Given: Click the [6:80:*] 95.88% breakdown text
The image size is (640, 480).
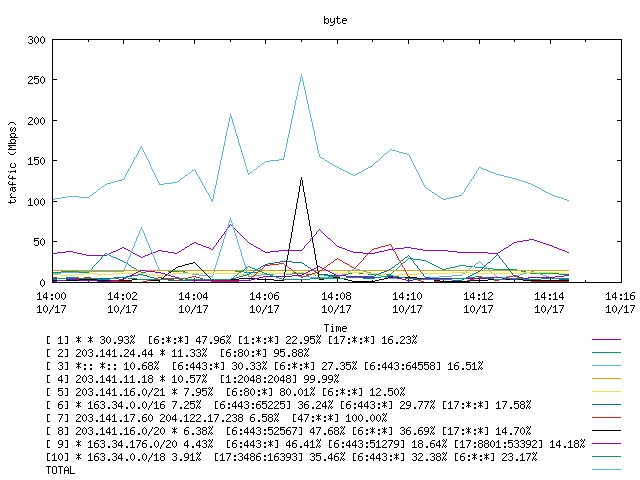Looking at the screenshot, I should (264, 353).
